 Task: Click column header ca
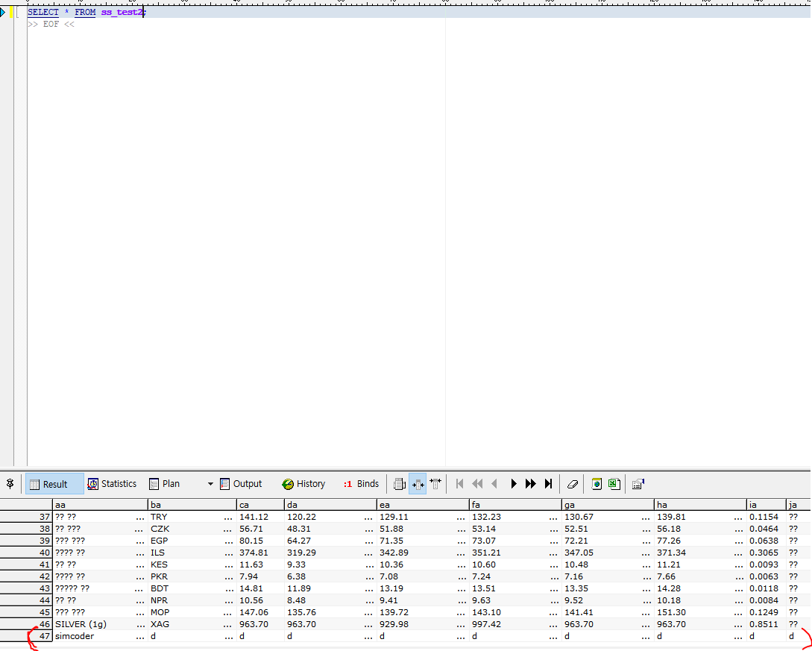260,505
